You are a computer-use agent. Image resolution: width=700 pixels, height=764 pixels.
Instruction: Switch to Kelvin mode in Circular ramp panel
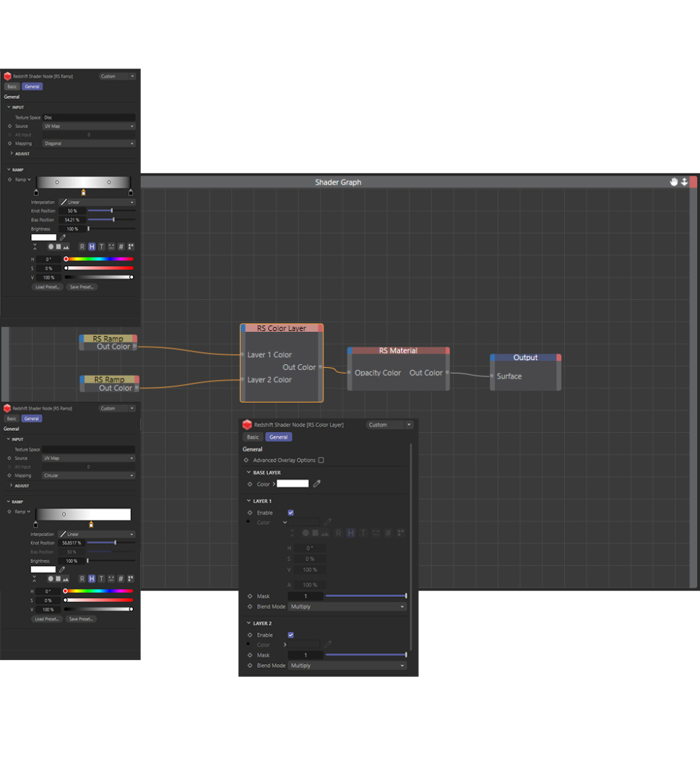point(101,579)
